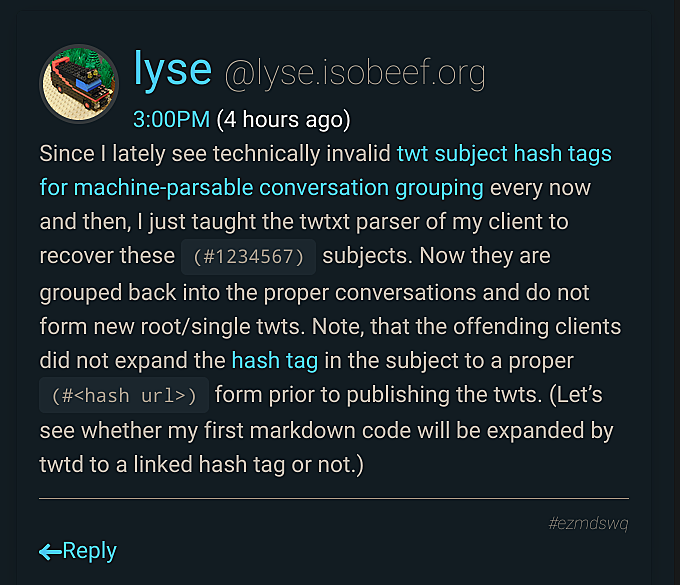Follow the "twt subject hash tags" link
The width and height of the screenshot is (680, 585).
(x=504, y=154)
